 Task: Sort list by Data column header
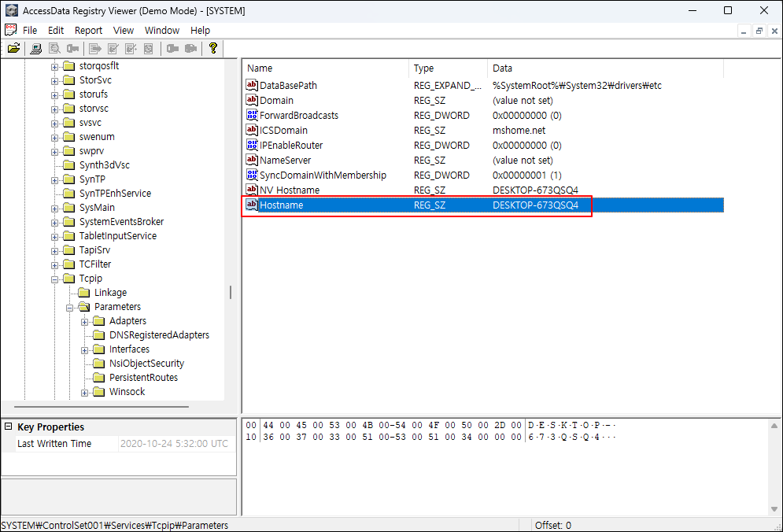(605, 68)
